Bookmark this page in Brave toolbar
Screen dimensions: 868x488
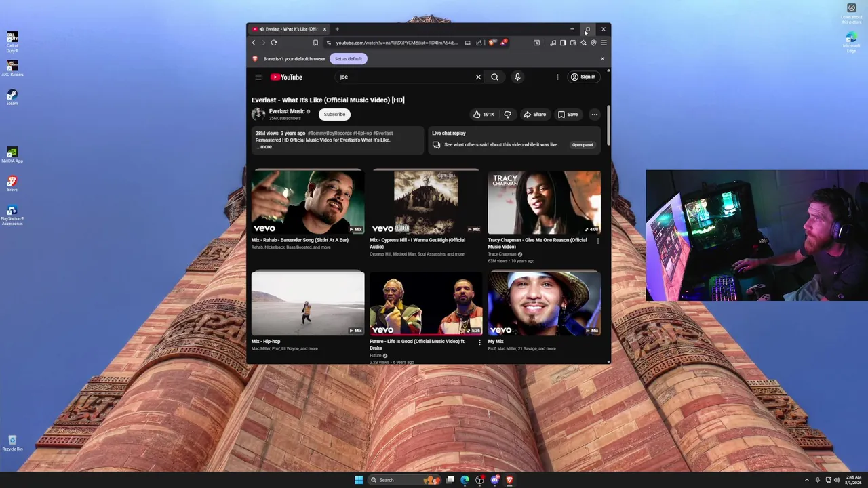click(315, 43)
